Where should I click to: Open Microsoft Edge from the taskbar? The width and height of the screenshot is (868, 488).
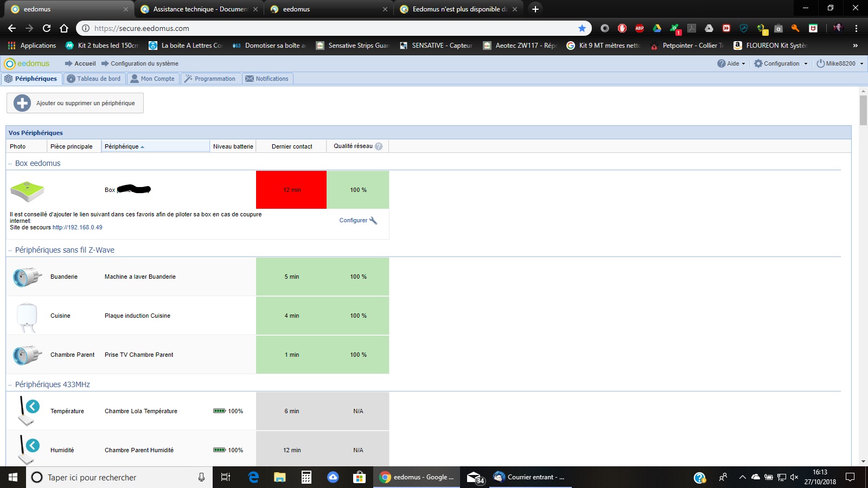click(x=253, y=477)
